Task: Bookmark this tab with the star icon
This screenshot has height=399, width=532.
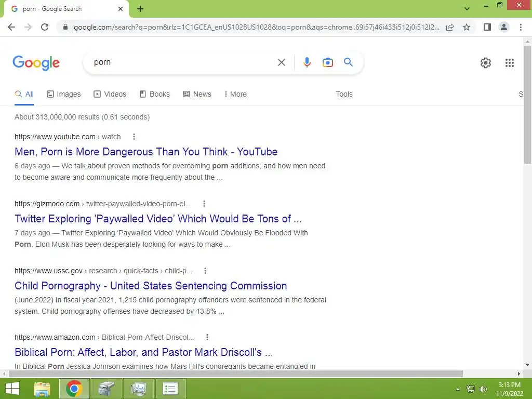Action: 467,27
